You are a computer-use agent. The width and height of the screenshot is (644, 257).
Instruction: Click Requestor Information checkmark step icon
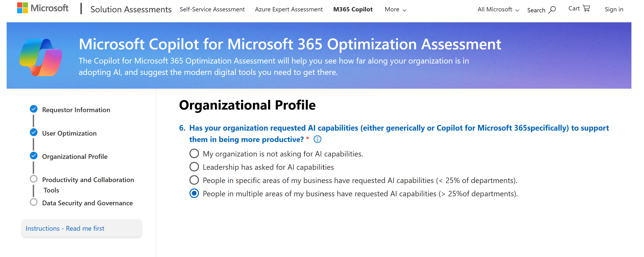coord(33,109)
